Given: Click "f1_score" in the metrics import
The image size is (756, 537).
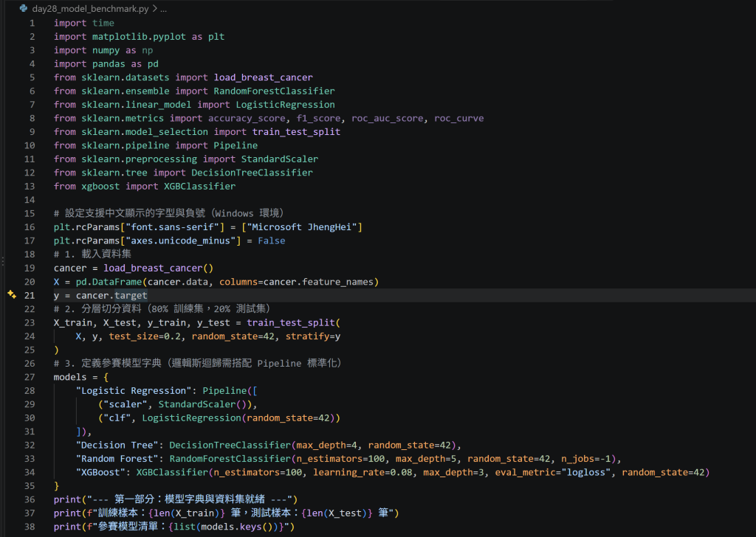Looking at the screenshot, I should coord(318,118).
